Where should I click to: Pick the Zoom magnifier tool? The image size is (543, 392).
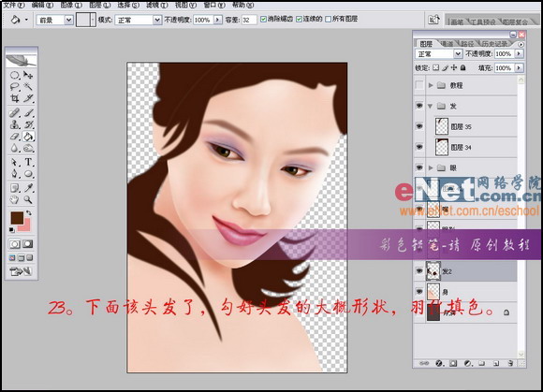tap(28, 199)
